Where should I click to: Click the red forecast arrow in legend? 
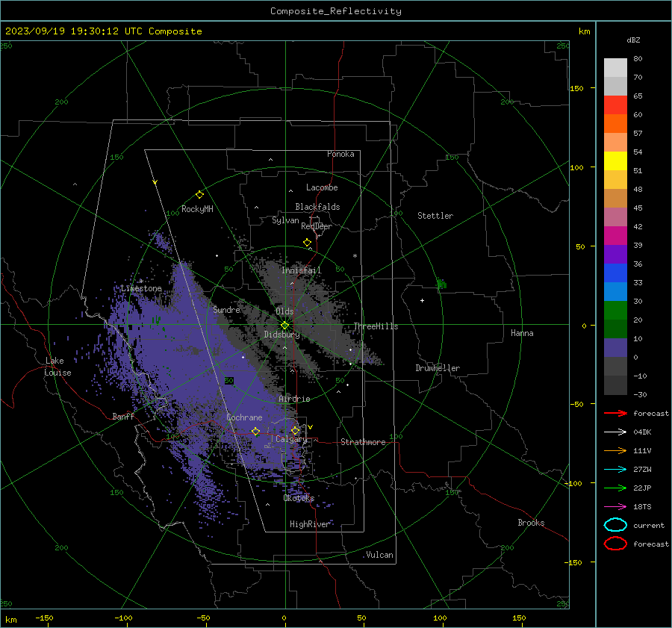pyautogui.click(x=615, y=413)
